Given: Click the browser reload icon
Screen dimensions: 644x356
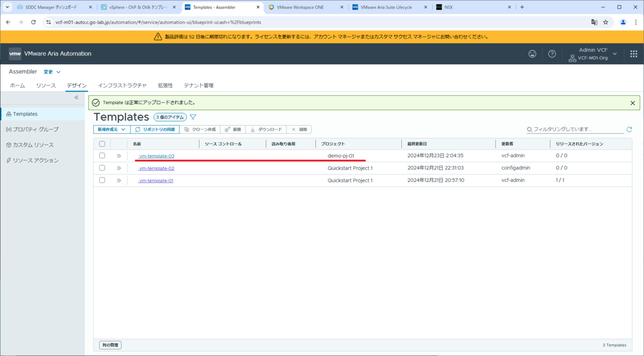Looking at the screenshot, I should [33, 22].
